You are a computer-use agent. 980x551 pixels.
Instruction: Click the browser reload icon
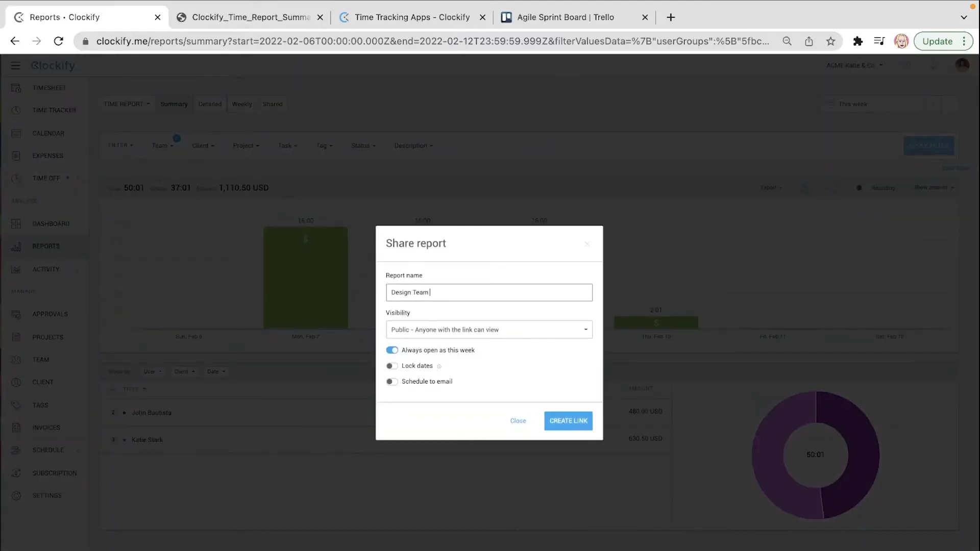[58, 41]
